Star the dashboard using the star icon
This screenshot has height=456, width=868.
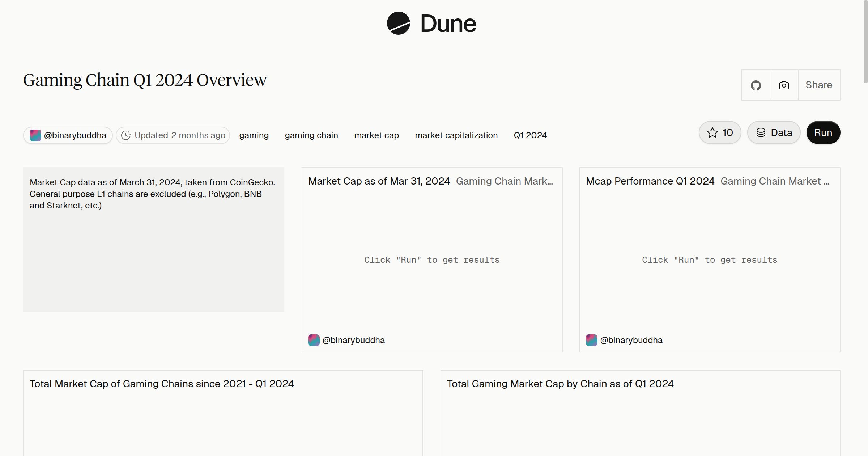[x=712, y=132]
